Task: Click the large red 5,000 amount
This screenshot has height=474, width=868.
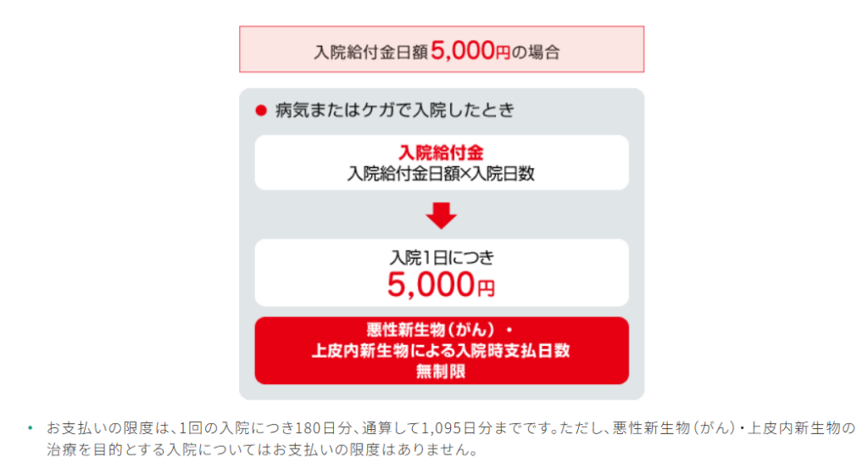Action: coord(431,285)
